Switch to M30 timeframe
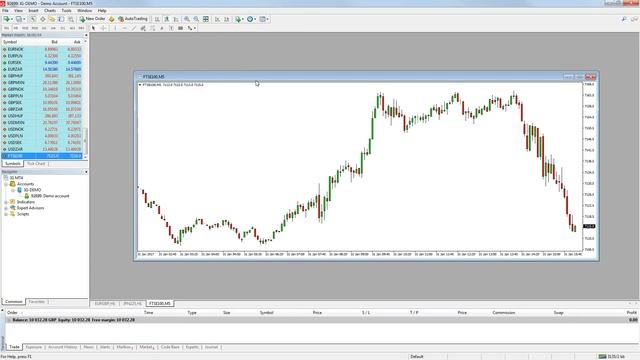 pos(35,28)
